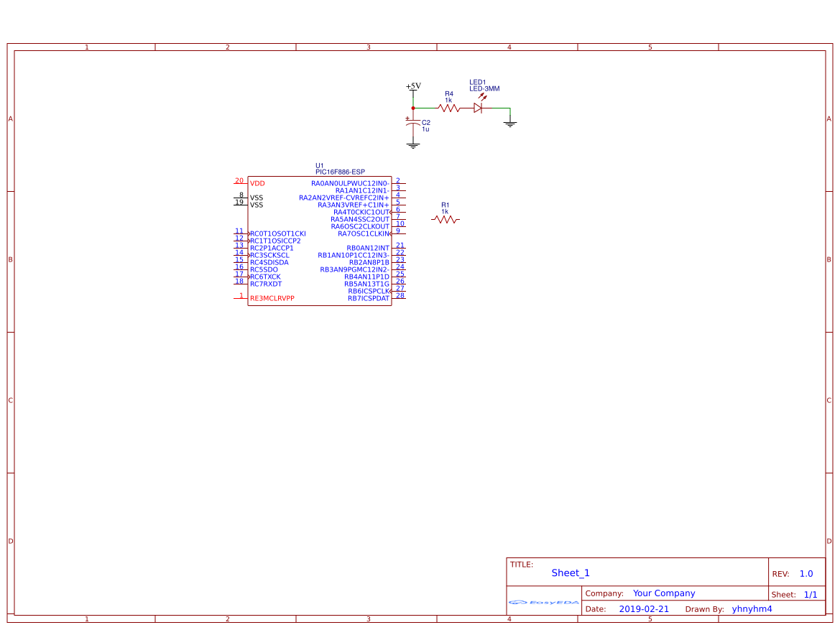Click the red junction dot at +5V node
This screenshot has width=840, height=630.
pos(413,106)
